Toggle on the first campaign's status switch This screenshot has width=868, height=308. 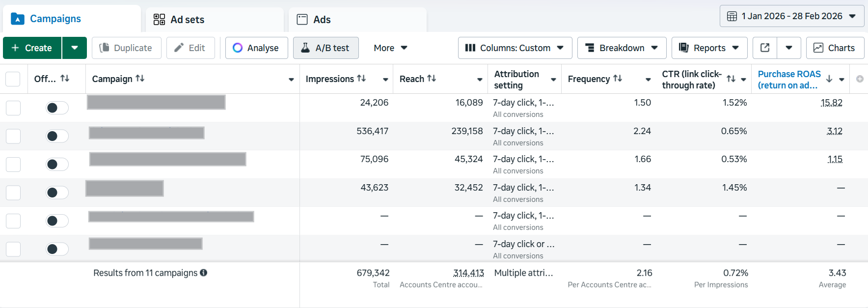57,108
